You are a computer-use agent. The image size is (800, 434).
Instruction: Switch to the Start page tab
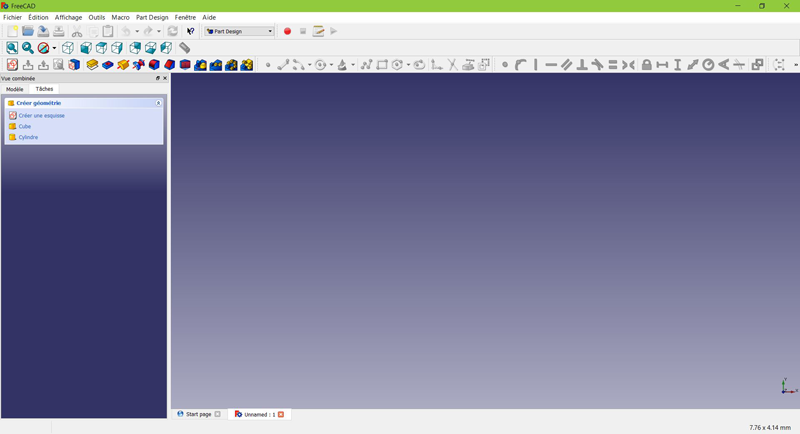click(198, 414)
